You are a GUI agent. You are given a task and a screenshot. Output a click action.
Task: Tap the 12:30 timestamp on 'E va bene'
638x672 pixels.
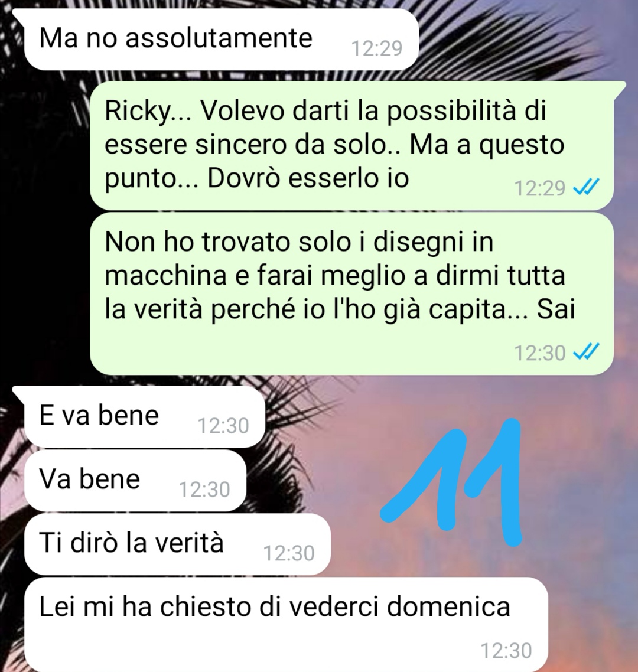point(223,426)
